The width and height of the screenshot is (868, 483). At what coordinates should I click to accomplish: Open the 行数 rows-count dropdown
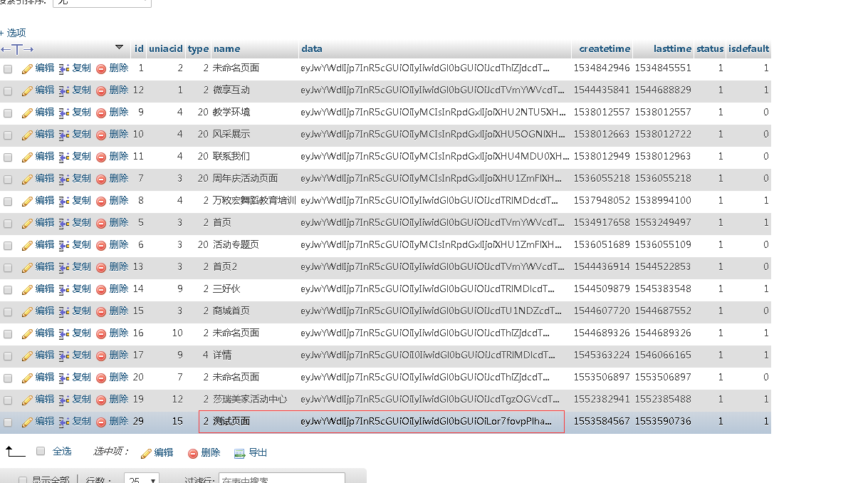pyautogui.click(x=141, y=479)
